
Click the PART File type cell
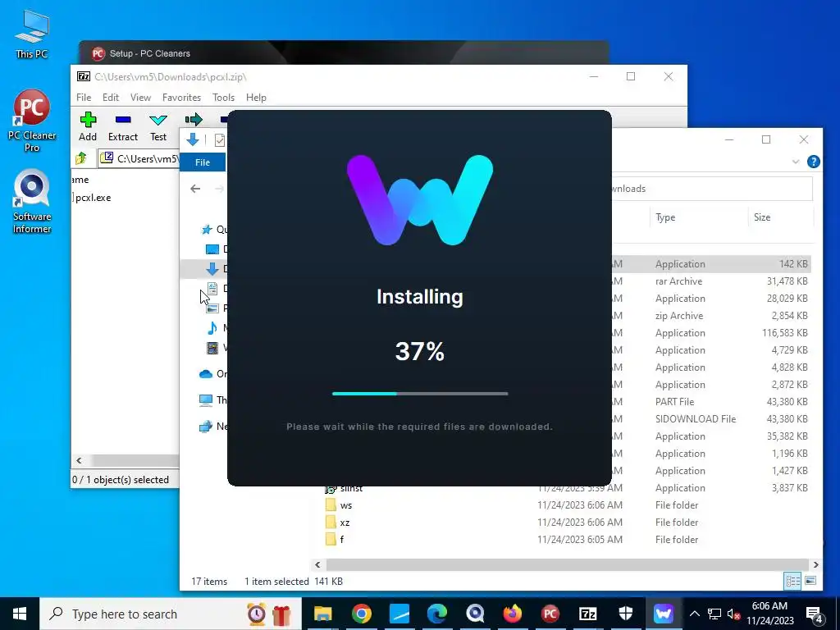[674, 402]
